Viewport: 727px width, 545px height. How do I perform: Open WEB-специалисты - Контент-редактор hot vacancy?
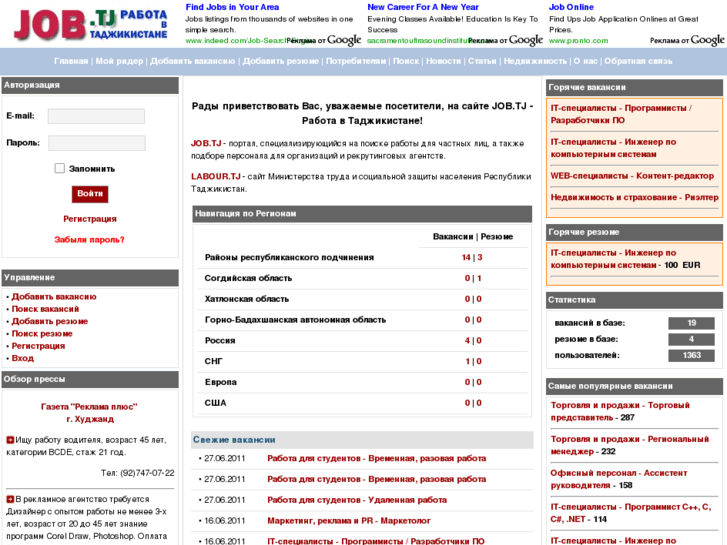coord(632,176)
